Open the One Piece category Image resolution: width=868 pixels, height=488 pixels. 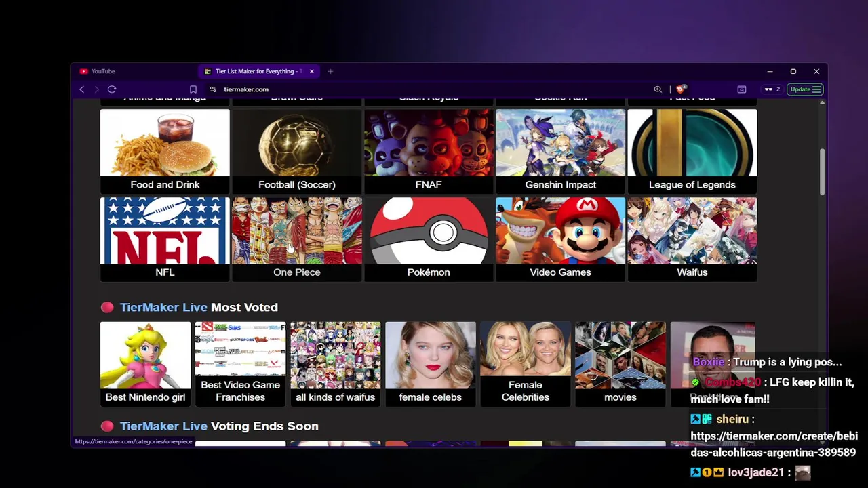297,239
